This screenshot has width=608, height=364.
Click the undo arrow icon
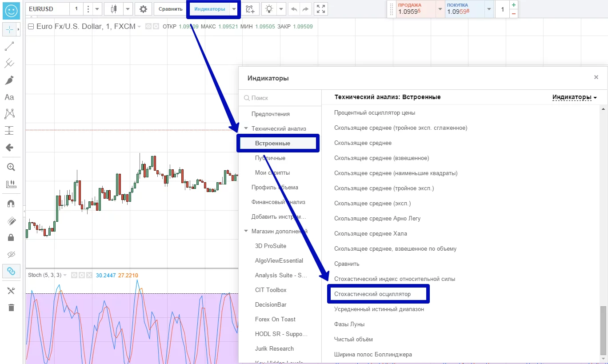pos(294,9)
